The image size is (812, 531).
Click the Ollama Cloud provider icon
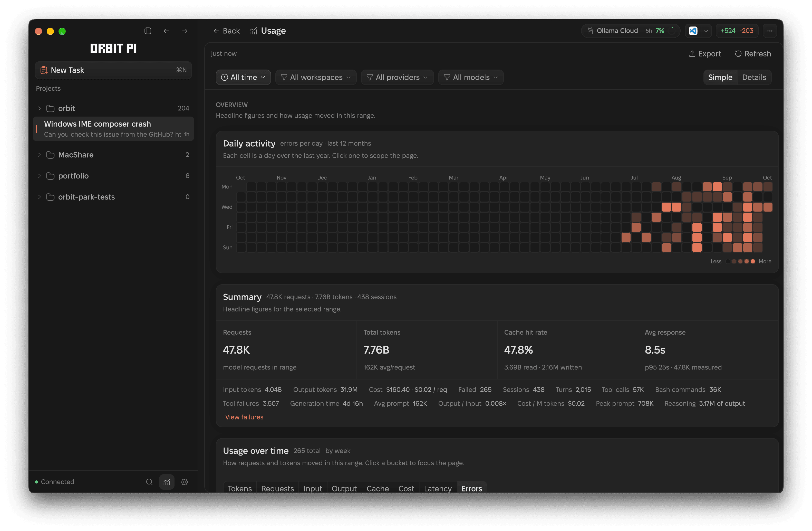[x=590, y=31]
